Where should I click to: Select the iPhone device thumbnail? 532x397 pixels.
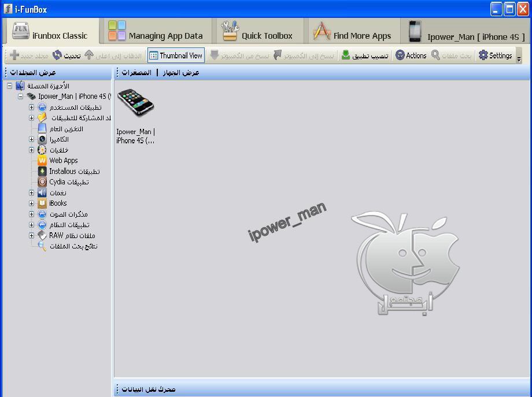coord(135,102)
